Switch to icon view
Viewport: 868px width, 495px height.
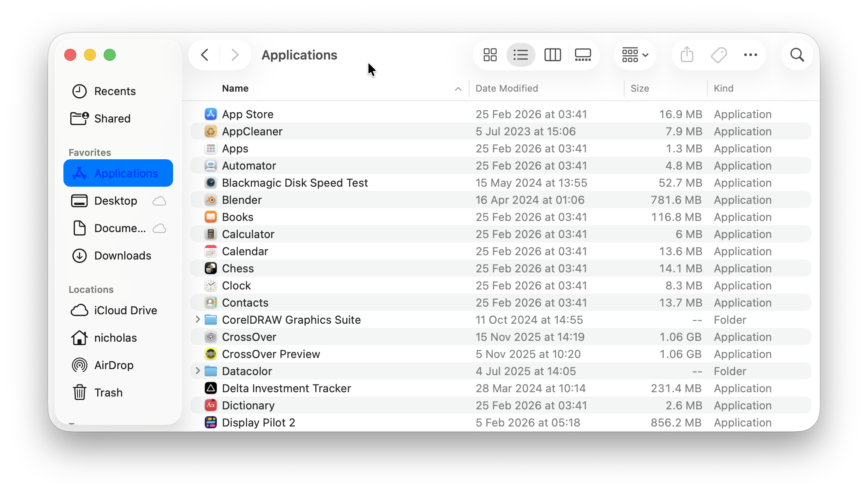click(490, 55)
